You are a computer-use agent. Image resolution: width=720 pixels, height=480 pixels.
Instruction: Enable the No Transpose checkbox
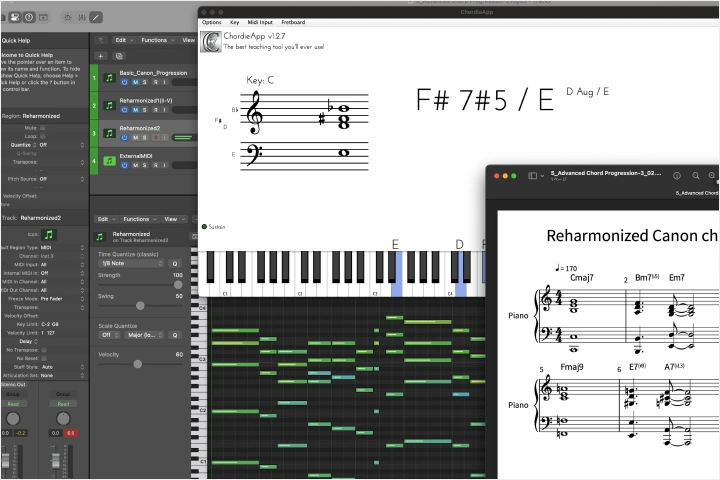coord(44,350)
